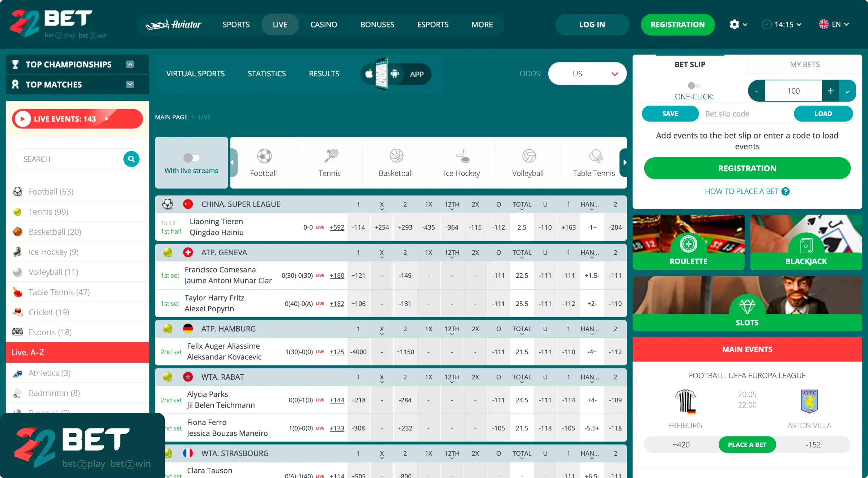This screenshot has height=478, width=868.
Task: Select Tennis racket icon filter
Action: click(331, 156)
